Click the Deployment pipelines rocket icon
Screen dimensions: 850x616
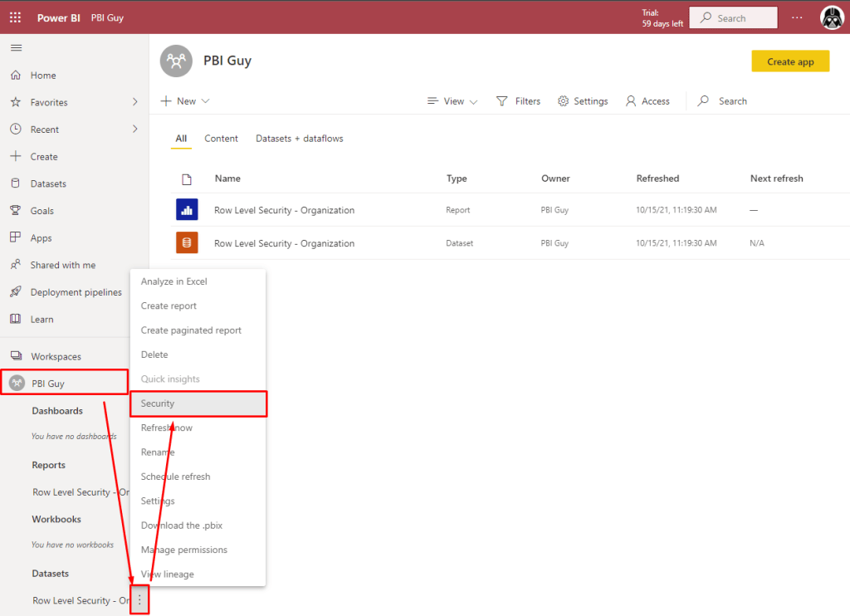pos(15,292)
